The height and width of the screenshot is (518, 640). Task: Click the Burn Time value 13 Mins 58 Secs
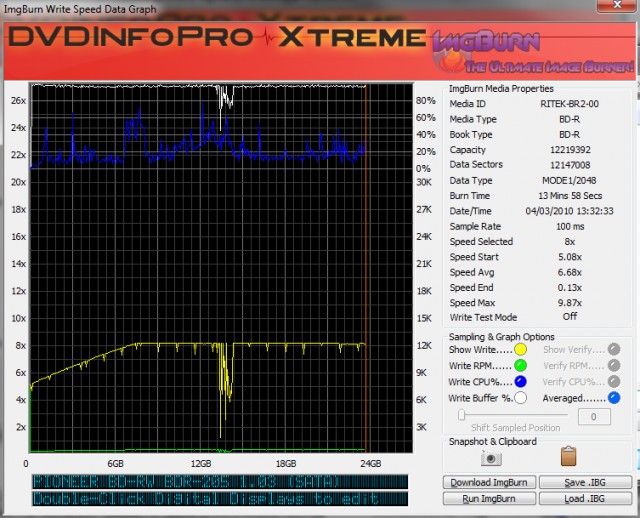coord(570,196)
